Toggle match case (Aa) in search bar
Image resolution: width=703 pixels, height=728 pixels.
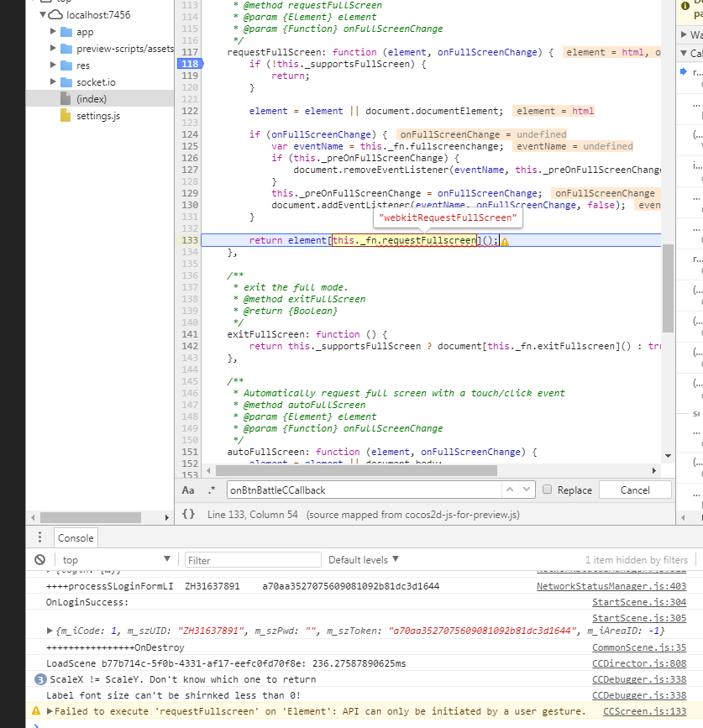pos(188,490)
